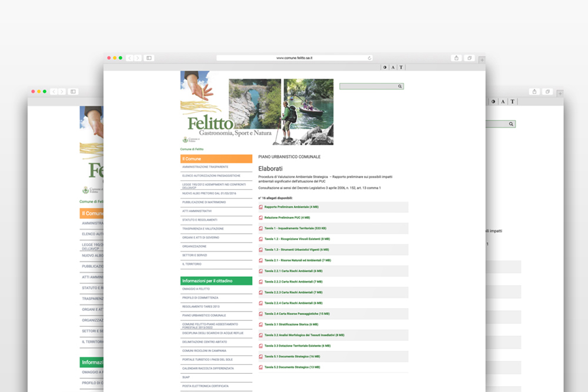Go back in the front browser window

tap(130, 58)
